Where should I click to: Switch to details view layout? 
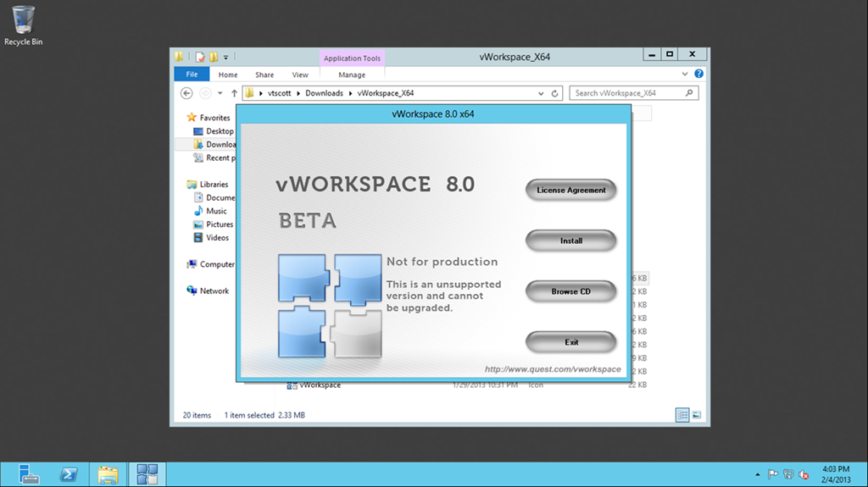[682, 414]
